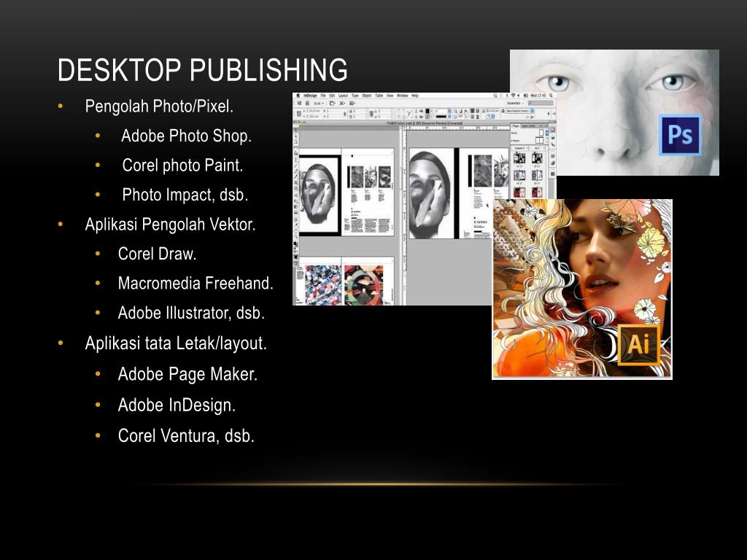Click the 'Aplikasi Pengolah Vektor.' bullet
747x560 pixels.
170,225
